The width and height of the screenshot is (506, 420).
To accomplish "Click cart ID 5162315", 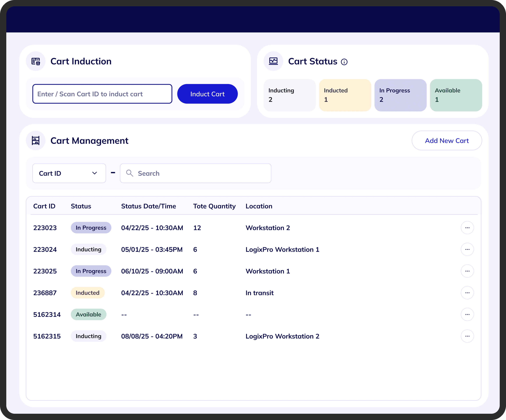I will (47, 336).
